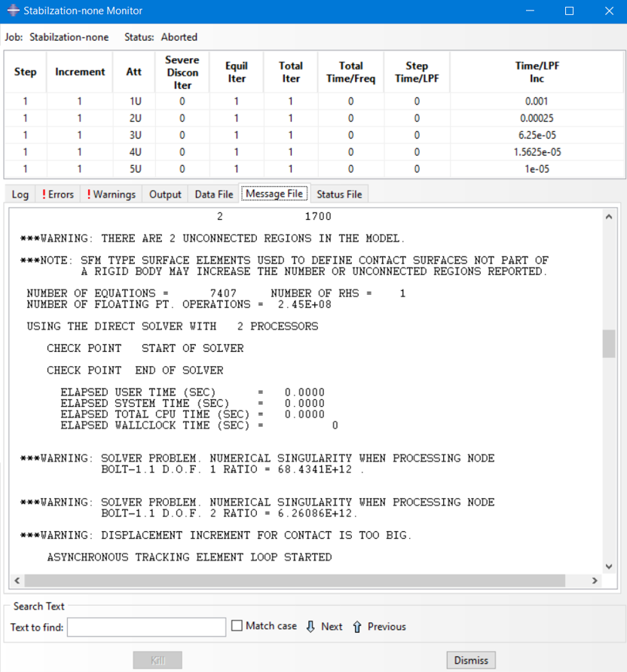
Task: Click the Abaqus app icon in title bar
Action: coord(13,11)
